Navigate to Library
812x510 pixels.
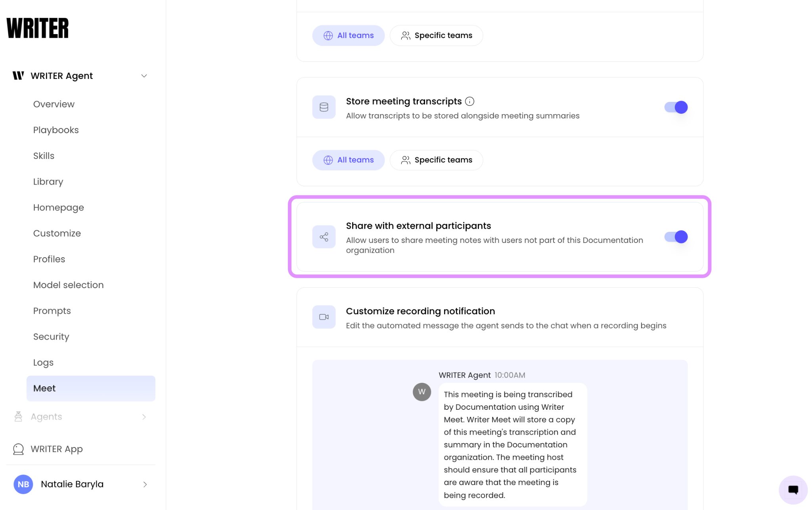click(48, 181)
